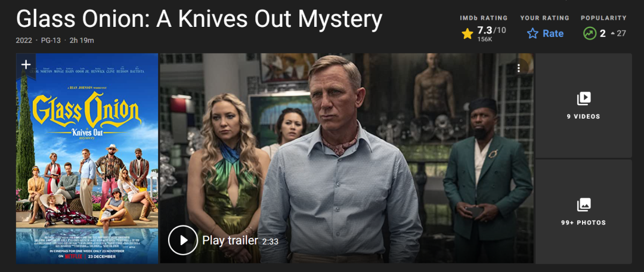This screenshot has height=272, width=644.
Task: Click the video library icon above 9 VIDEOS
Action: point(584,98)
